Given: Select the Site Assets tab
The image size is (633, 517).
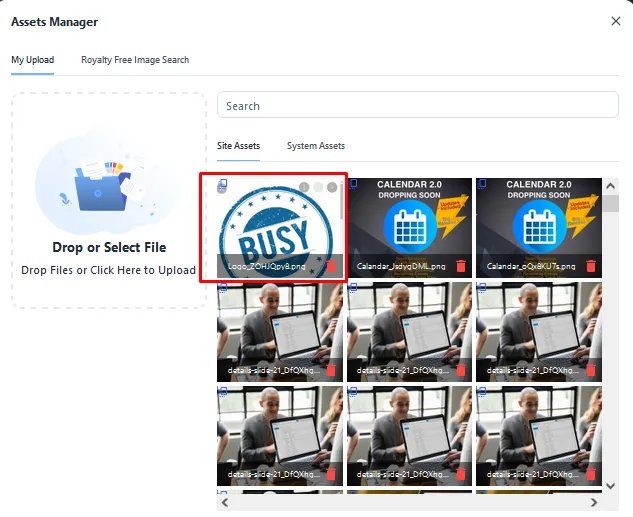Looking at the screenshot, I should click(238, 146).
